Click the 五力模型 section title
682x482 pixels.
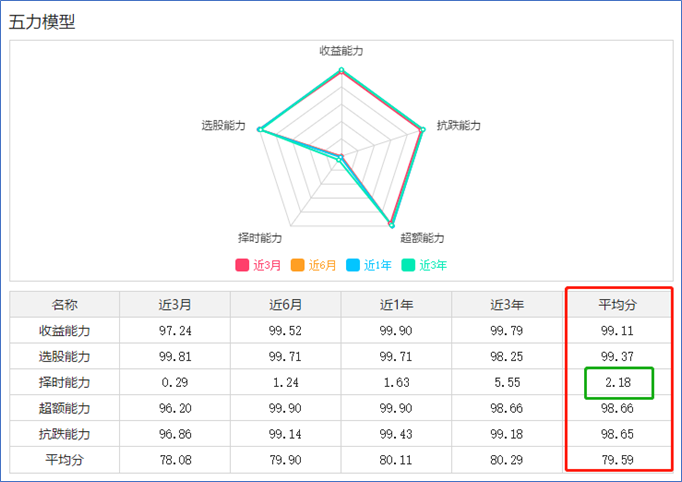(x=42, y=22)
